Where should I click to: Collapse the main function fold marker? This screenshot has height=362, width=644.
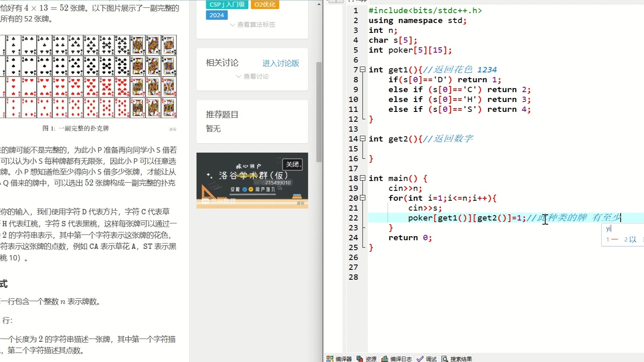(363, 178)
